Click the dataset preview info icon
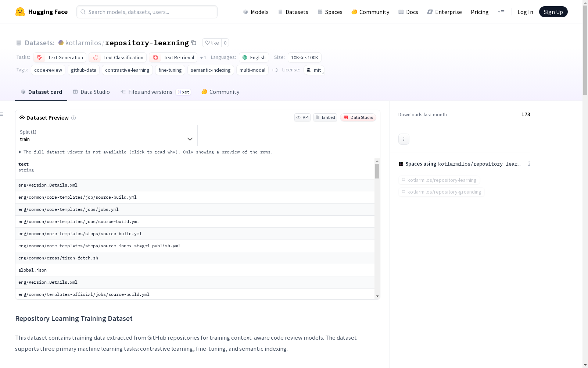The width and height of the screenshot is (588, 368). 73,118
